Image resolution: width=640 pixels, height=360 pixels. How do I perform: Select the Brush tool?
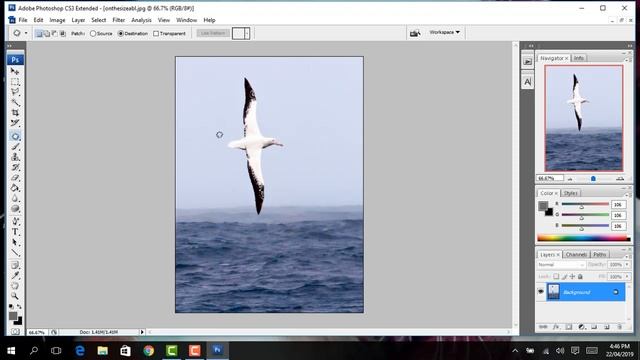15,146
